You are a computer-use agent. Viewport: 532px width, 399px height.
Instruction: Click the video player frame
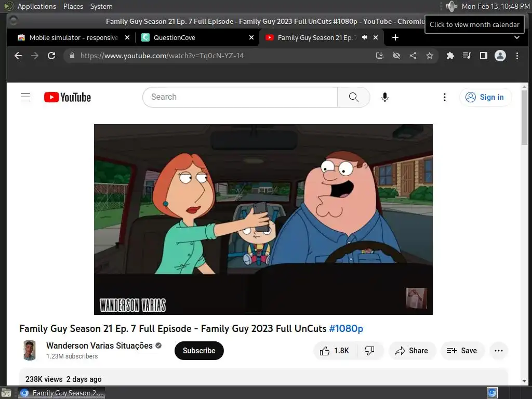263,219
